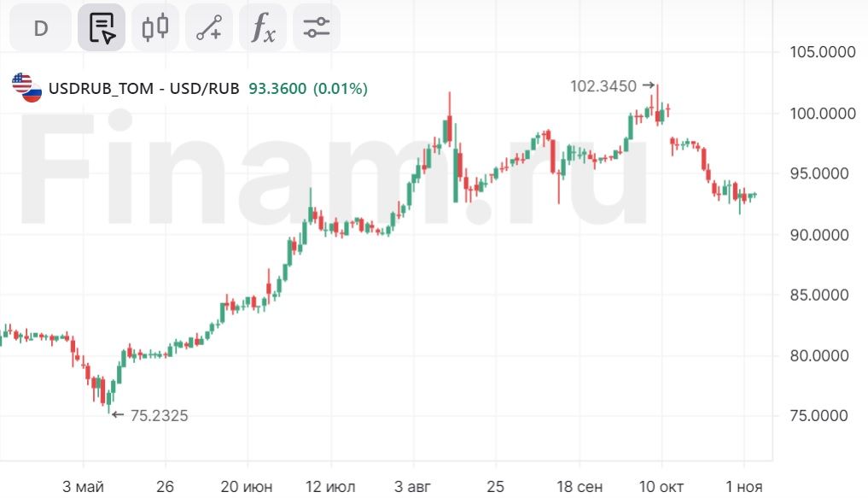This screenshot has height=498, width=868.
Task: Open the candlestick chart type menu
Action: point(155,28)
